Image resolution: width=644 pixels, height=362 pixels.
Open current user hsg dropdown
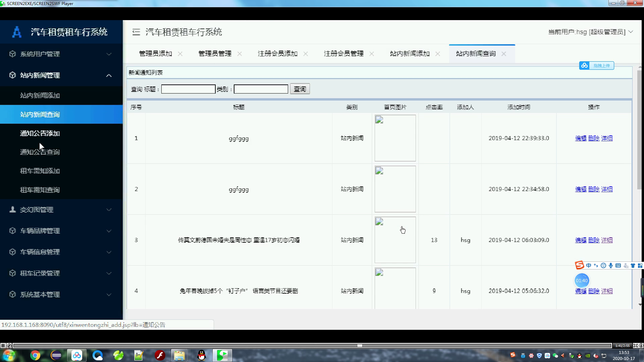click(x=590, y=32)
